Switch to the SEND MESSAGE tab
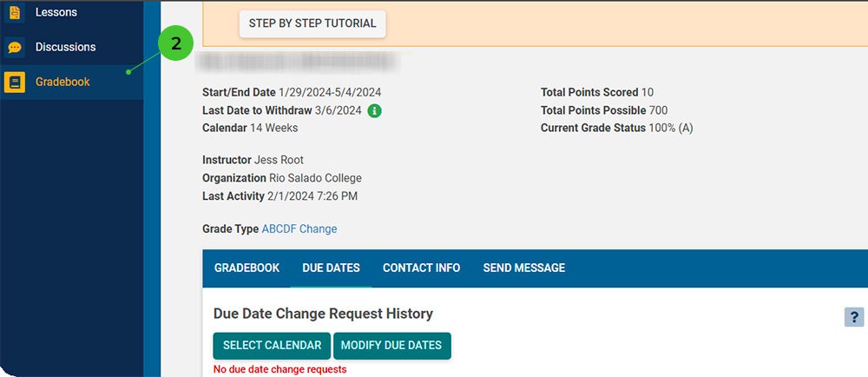 point(524,268)
